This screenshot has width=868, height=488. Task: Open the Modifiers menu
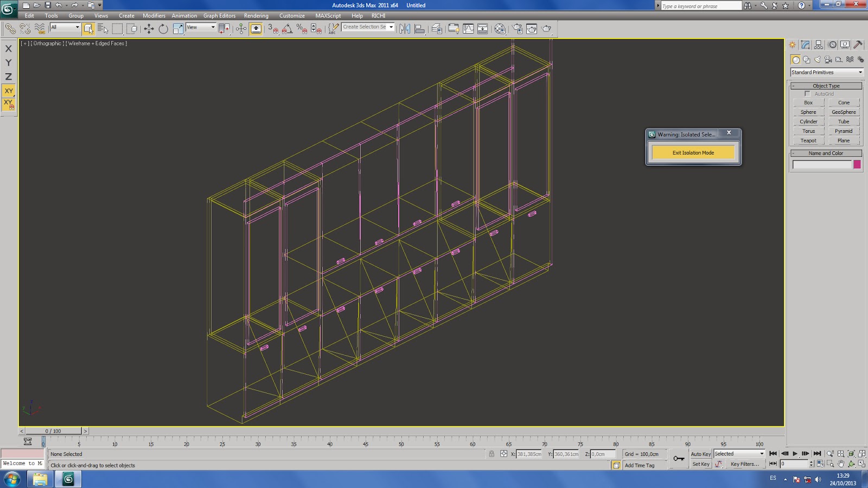154,16
